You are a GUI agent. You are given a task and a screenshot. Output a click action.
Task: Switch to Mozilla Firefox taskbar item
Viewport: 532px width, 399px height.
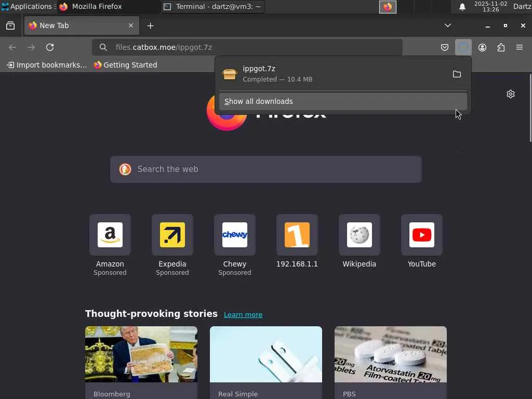(108, 6)
